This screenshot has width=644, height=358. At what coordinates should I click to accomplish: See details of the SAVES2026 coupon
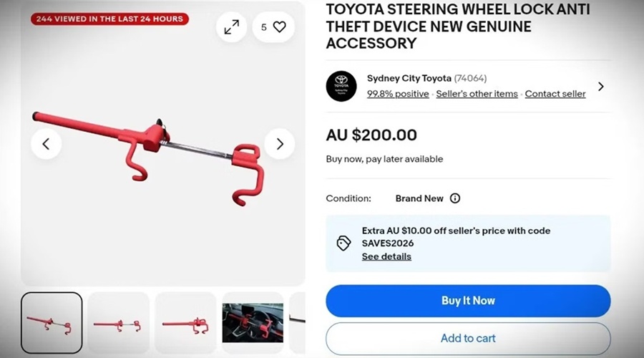[386, 256]
